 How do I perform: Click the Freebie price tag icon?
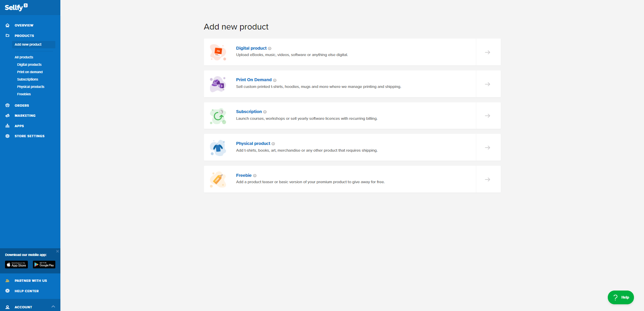(218, 179)
